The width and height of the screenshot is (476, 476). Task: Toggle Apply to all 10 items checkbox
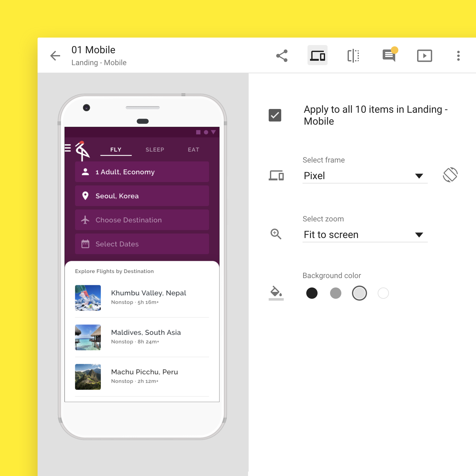(275, 115)
